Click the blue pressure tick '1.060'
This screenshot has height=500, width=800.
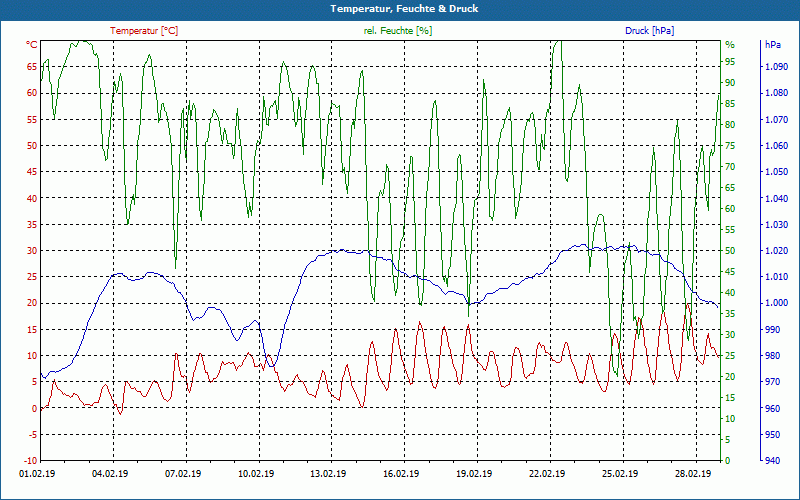point(776,145)
